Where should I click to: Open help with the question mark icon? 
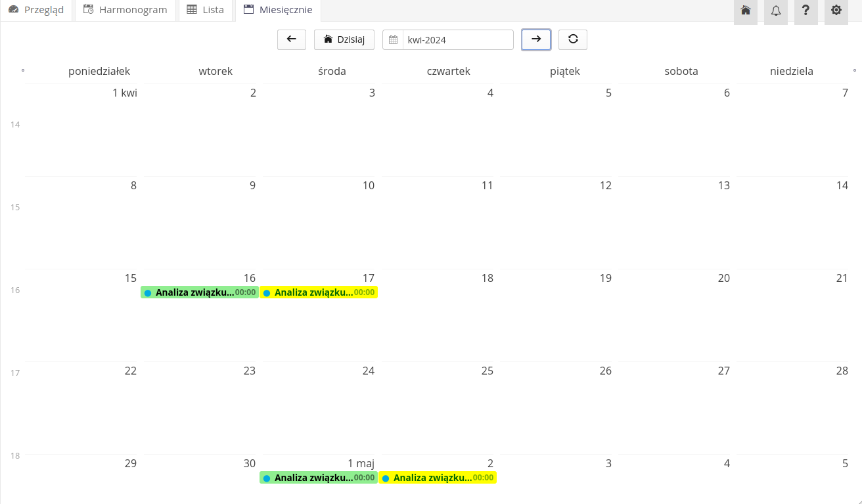805,11
